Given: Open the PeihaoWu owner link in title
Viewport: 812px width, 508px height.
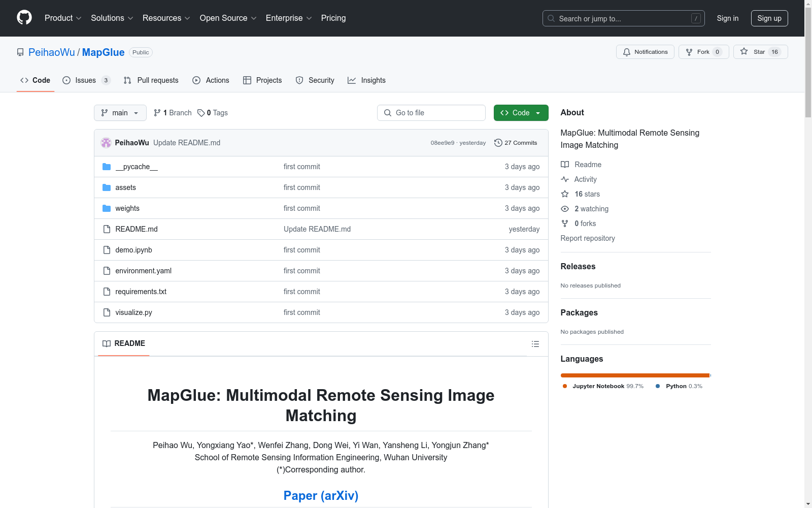Looking at the screenshot, I should (52, 52).
